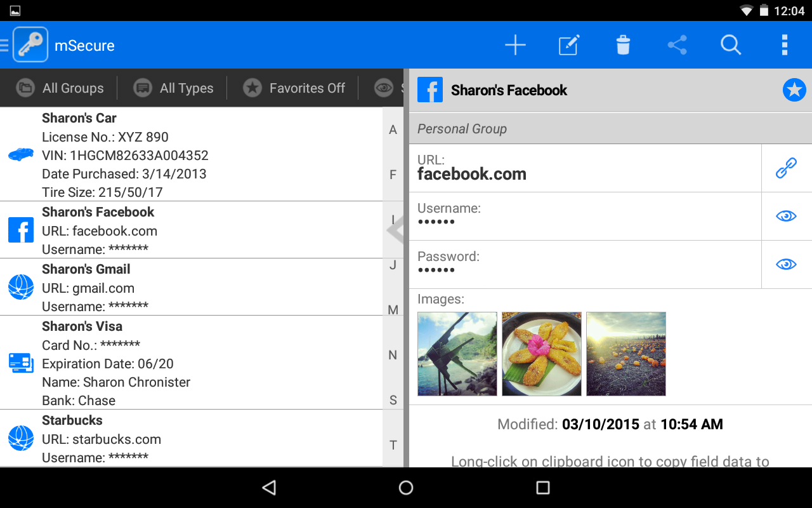This screenshot has height=508, width=812.
Task: Reveal the hidden Username with the eye icon
Action: point(786,216)
